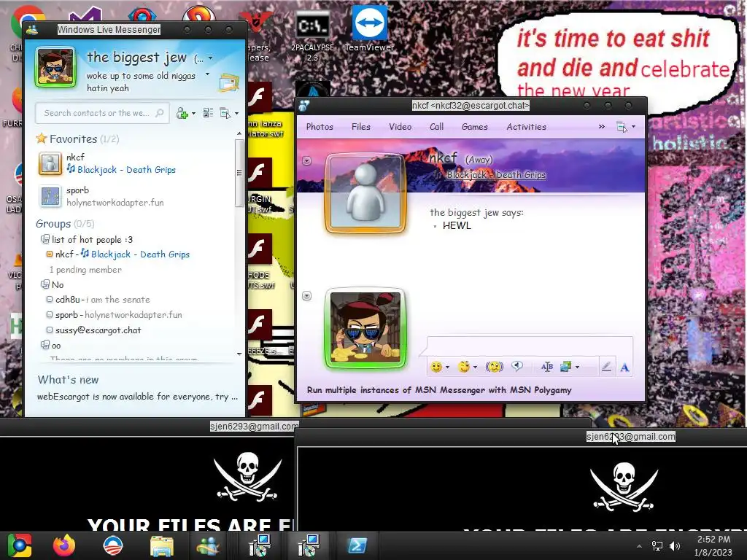Open the Video tab in chat
This screenshot has width=747, height=560.
[x=400, y=127]
